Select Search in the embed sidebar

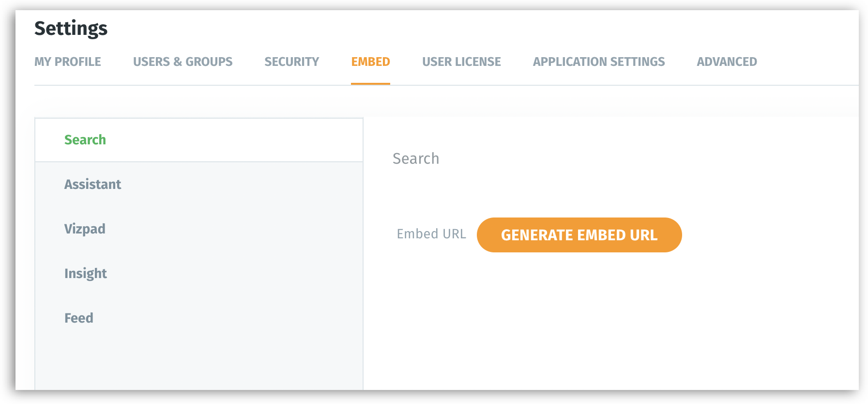point(85,140)
